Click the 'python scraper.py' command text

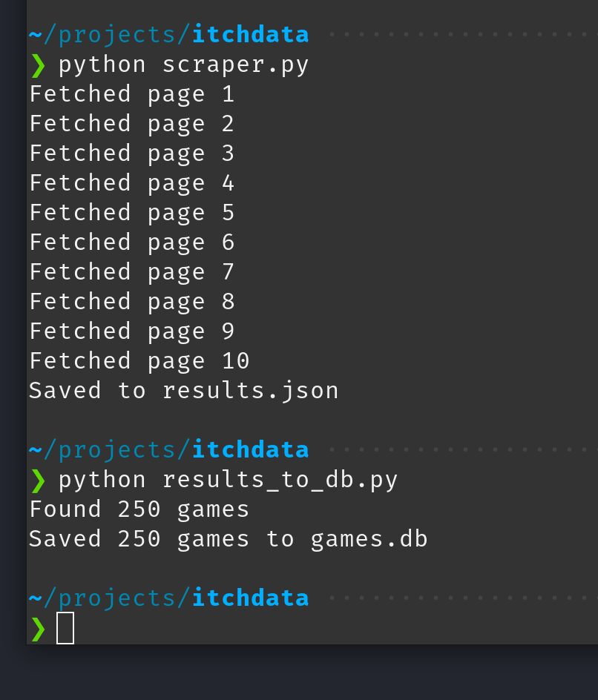(183, 65)
